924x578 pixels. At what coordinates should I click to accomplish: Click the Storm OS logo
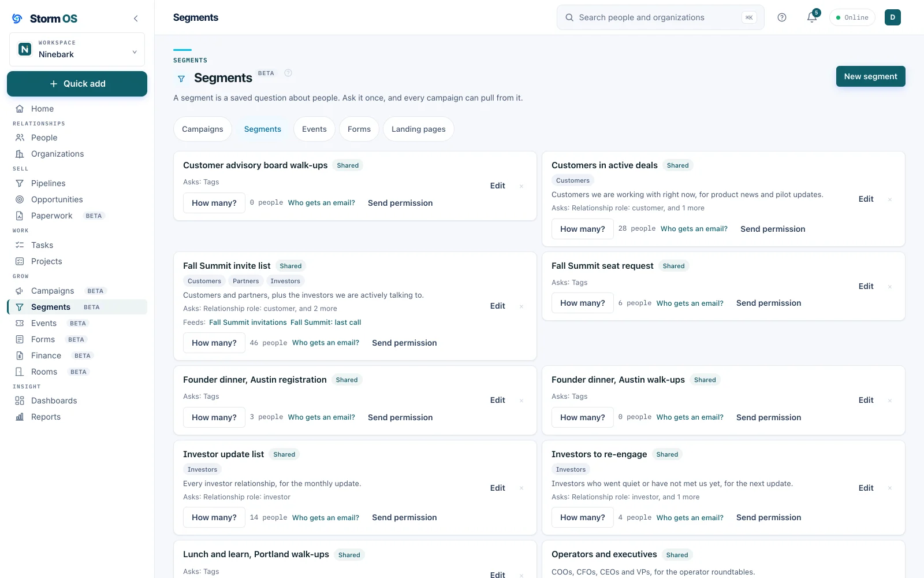pyautogui.click(x=44, y=18)
